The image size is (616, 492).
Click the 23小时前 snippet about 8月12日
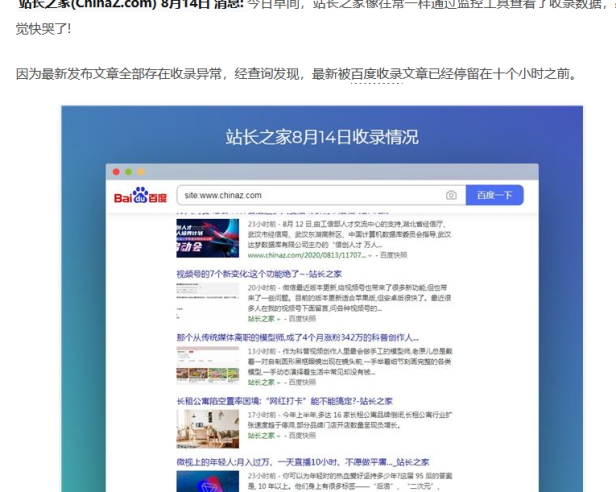349,234
